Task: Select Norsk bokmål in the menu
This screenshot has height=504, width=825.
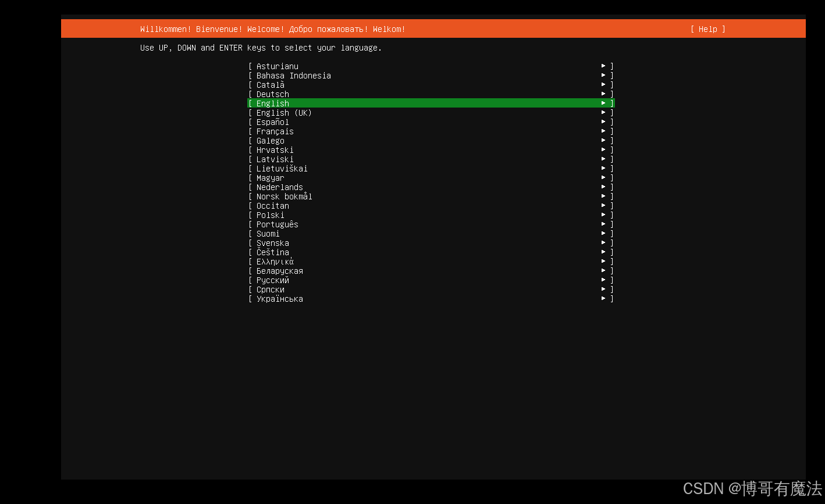Action: (284, 196)
